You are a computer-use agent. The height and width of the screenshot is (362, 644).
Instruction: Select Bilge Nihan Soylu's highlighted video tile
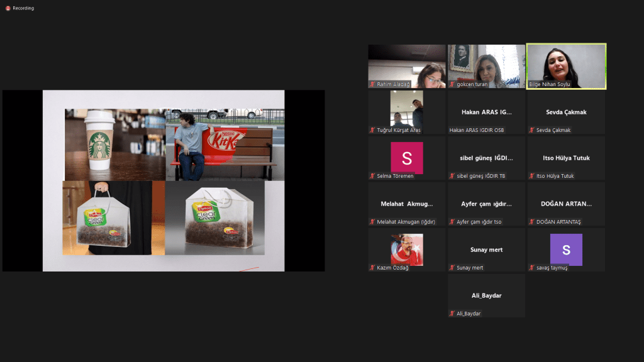pyautogui.click(x=566, y=66)
